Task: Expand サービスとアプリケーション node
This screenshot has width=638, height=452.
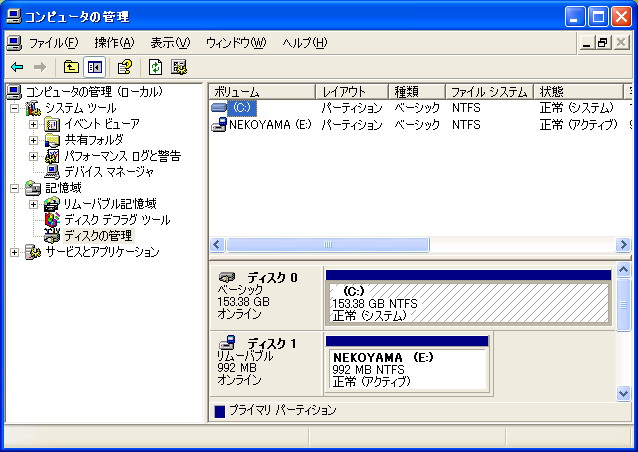Action: coord(14,252)
